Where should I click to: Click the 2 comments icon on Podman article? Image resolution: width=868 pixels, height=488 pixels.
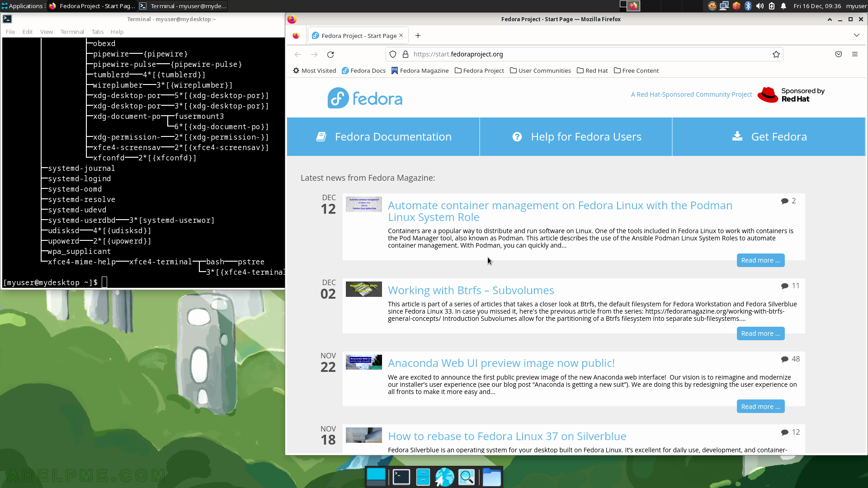[785, 201]
